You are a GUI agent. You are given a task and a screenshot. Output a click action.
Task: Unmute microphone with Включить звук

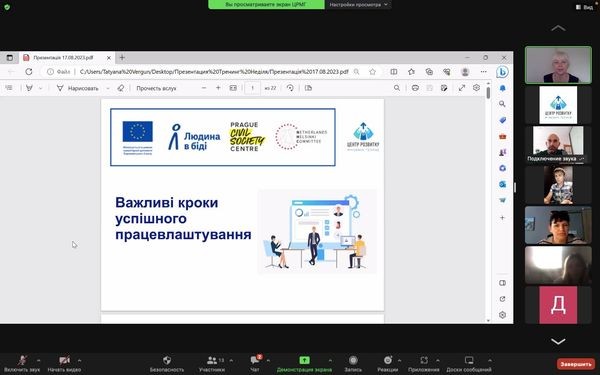coord(22,364)
